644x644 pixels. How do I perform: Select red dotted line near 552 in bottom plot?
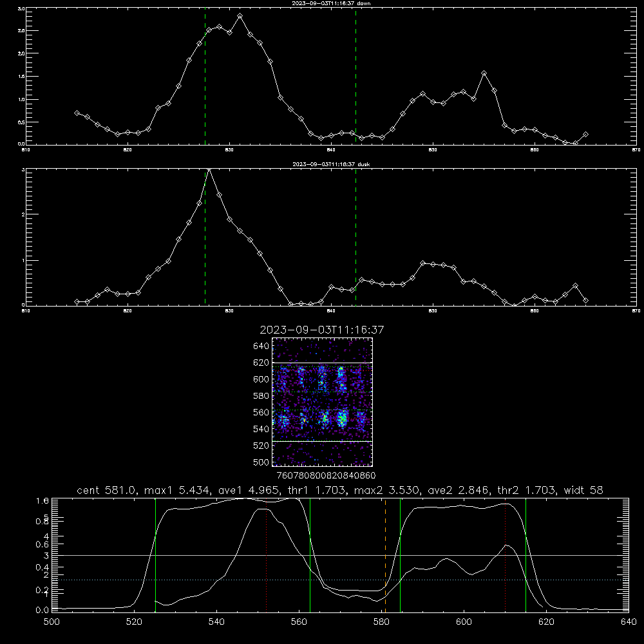coord(266,555)
